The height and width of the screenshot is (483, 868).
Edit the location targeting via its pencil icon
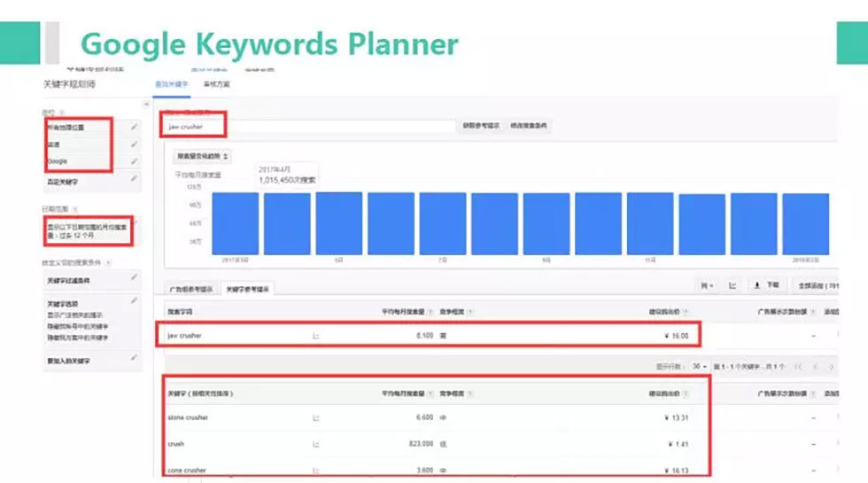click(x=134, y=128)
